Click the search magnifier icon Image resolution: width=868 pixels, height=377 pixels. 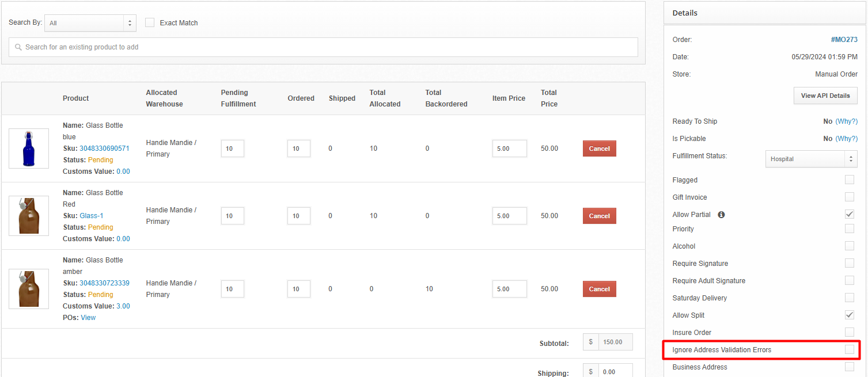pos(18,47)
